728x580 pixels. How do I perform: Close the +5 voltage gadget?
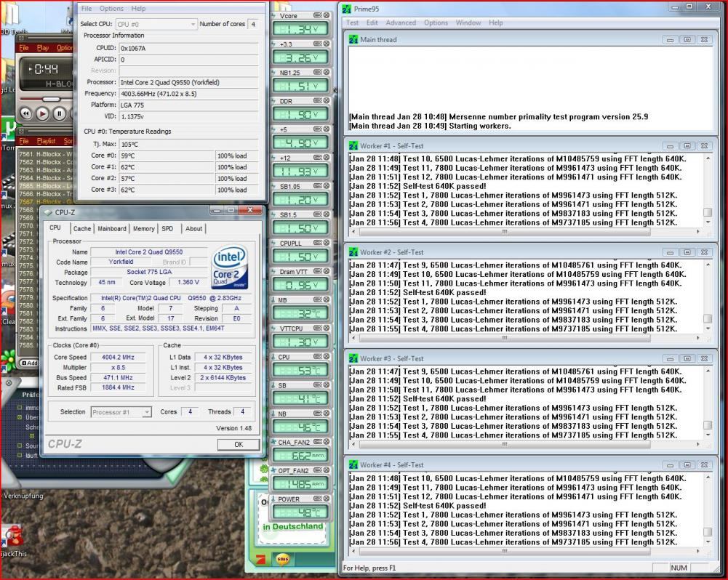pos(327,129)
